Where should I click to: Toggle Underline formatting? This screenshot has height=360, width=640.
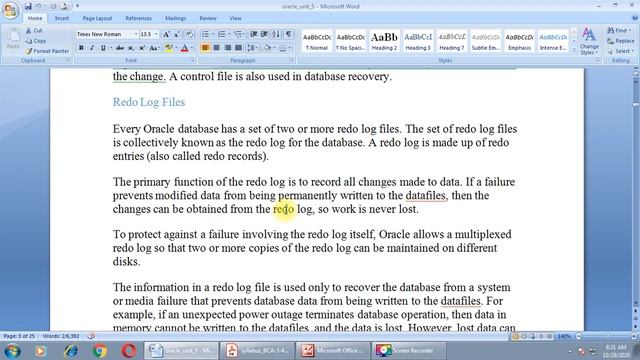(x=103, y=48)
